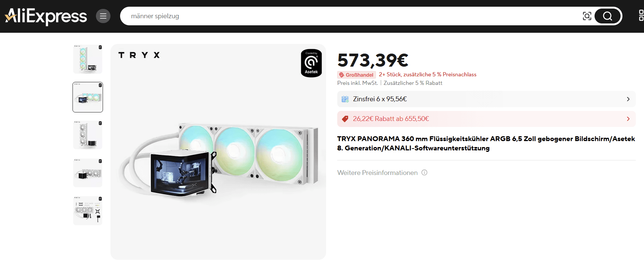The height and width of the screenshot is (271, 644).
Task: Open Weitere Preisinformationen details
Action: coord(377,173)
